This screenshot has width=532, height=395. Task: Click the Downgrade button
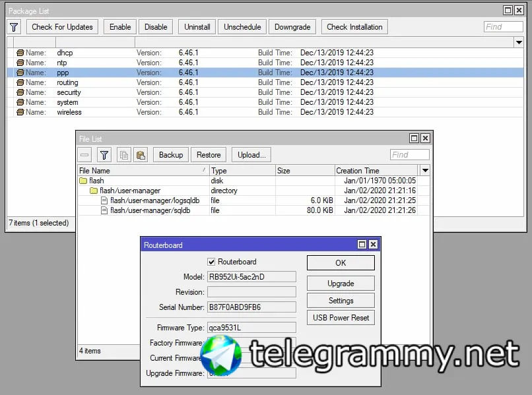(x=292, y=27)
